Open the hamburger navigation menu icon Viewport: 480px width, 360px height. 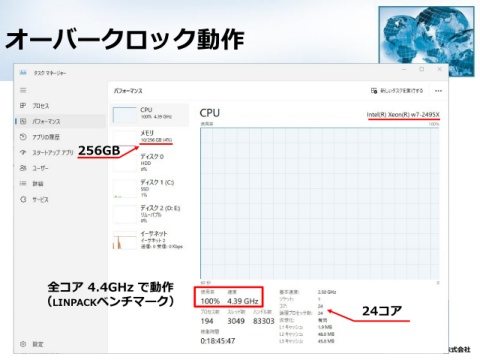tap(23, 90)
